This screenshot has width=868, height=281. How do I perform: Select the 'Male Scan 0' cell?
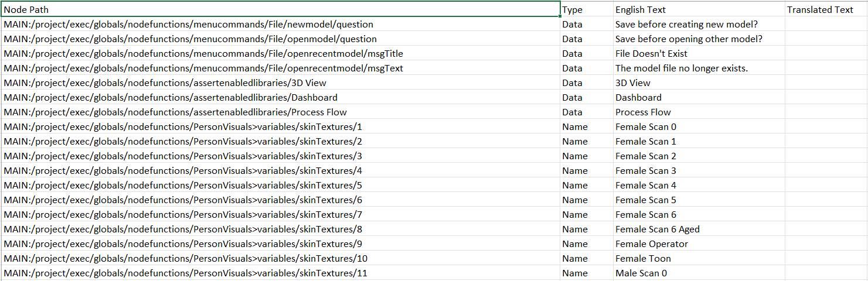click(x=699, y=273)
